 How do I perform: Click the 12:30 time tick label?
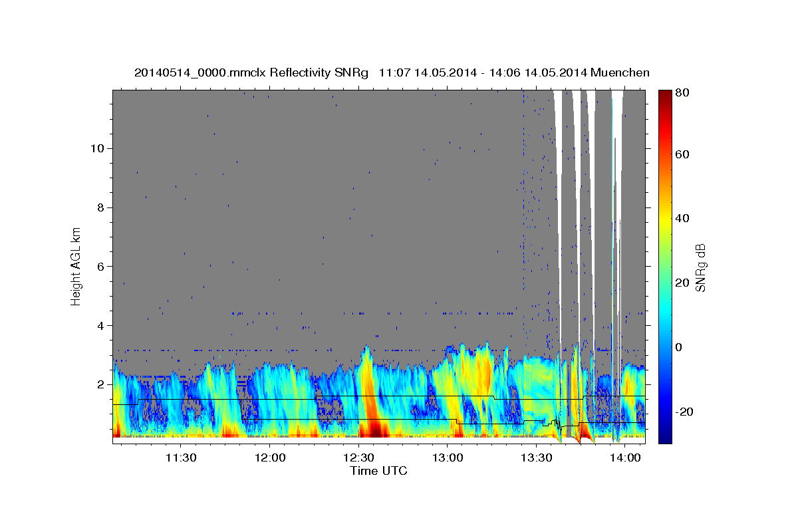tap(358, 458)
